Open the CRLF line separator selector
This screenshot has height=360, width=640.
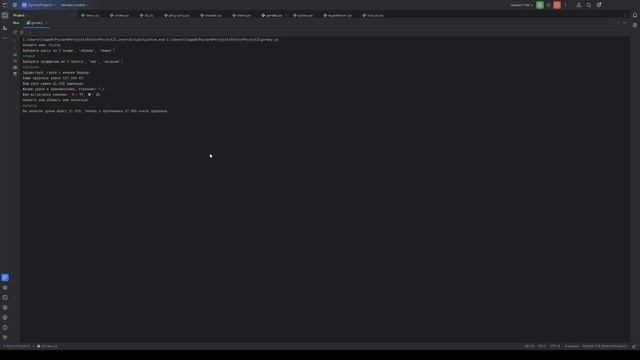point(542,346)
